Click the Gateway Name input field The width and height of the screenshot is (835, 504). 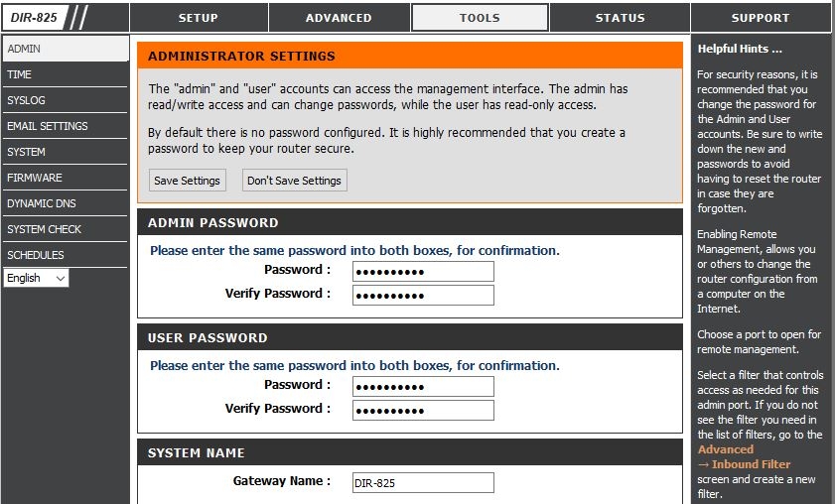click(423, 482)
